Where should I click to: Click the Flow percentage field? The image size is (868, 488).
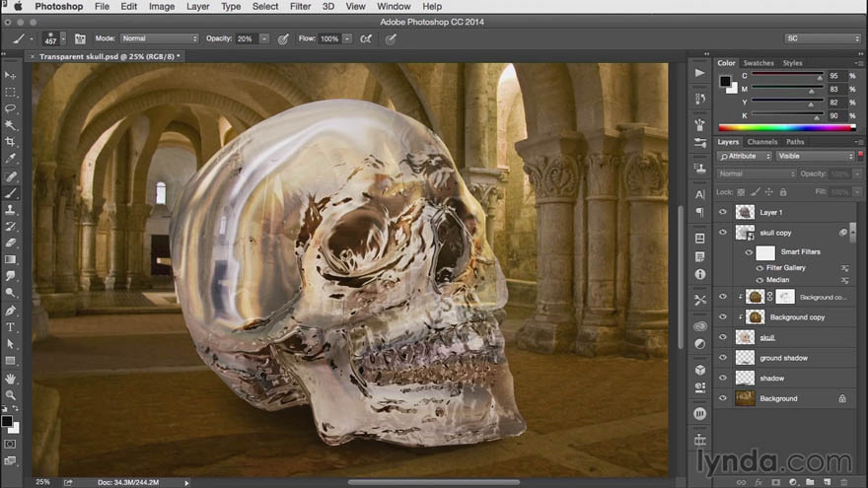point(329,38)
